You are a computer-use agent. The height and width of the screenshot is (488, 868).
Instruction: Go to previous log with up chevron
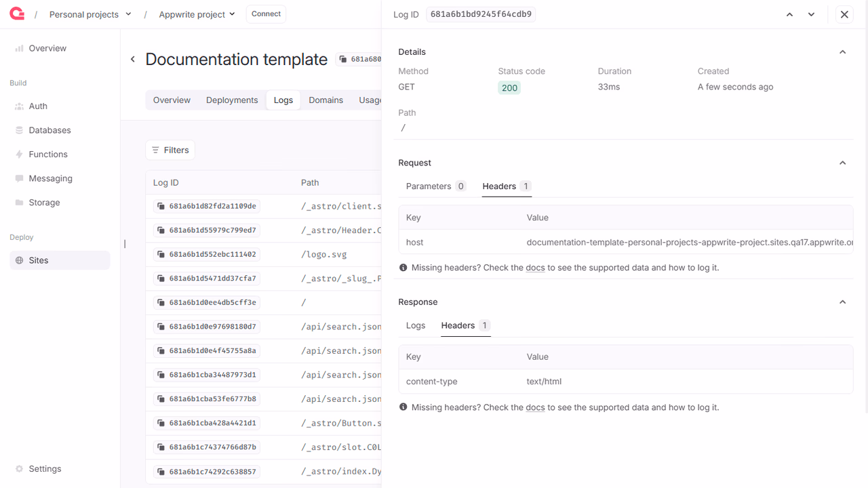click(789, 14)
